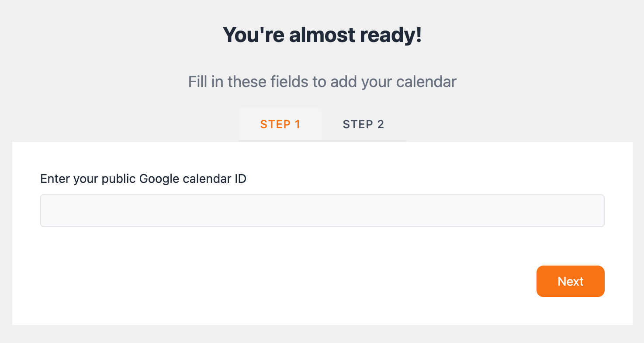Select the STEP 1 tab
Viewport: 644px width, 343px height.
pyautogui.click(x=280, y=124)
